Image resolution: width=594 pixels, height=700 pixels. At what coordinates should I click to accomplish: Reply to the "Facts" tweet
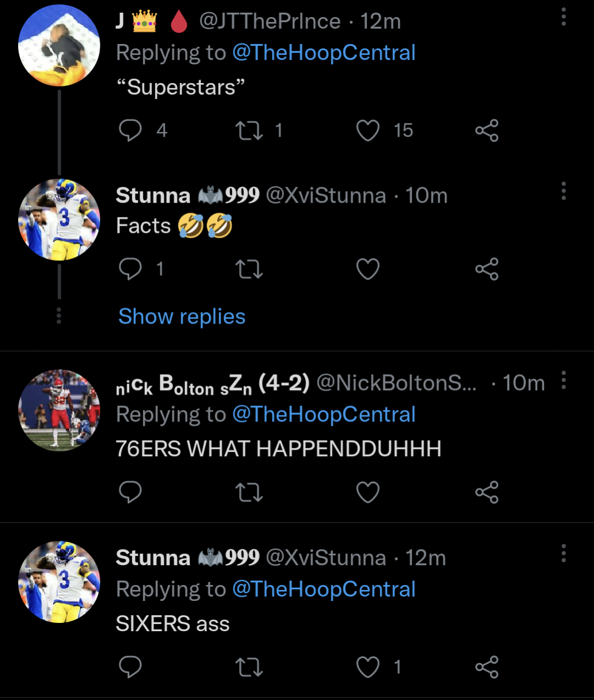pyautogui.click(x=130, y=269)
